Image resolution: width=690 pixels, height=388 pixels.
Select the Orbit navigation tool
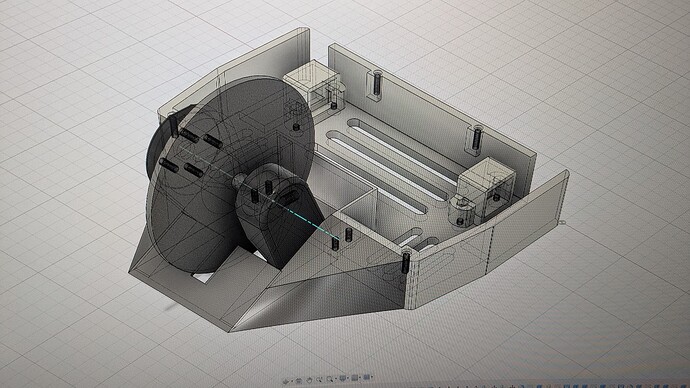point(286,381)
